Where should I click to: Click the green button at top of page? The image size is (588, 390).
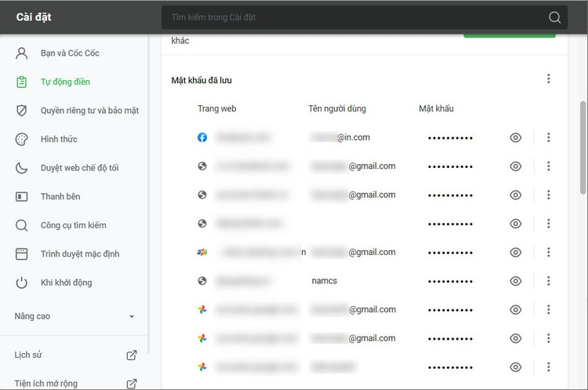point(510,35)
